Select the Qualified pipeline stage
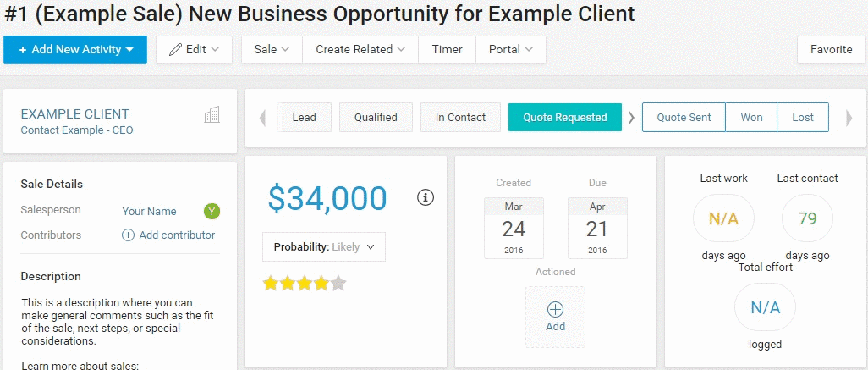 pyautogui.click(x=376, y=118)
